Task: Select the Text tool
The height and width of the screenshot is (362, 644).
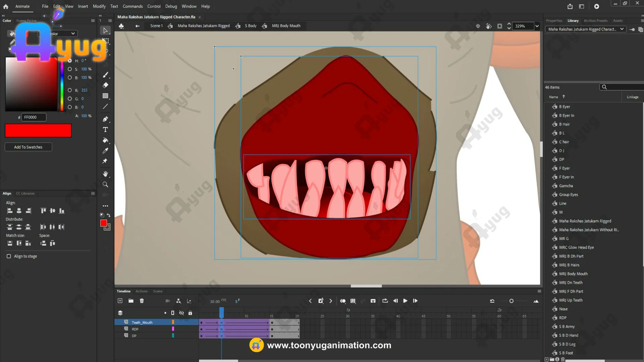Action: 105,130
